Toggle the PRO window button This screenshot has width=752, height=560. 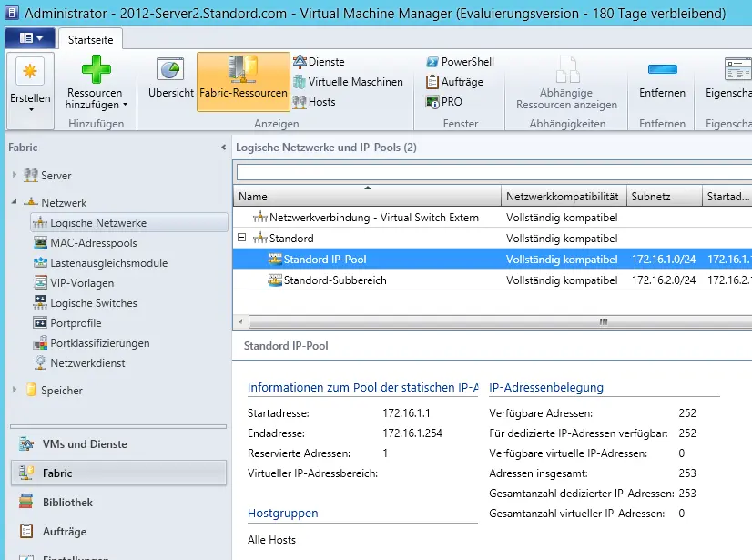pyautogui.click(x=444, y=102)
